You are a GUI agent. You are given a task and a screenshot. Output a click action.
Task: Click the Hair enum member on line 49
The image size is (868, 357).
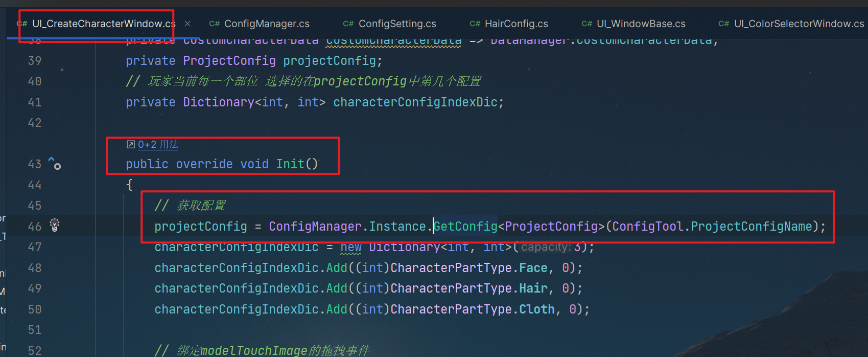(x=533, y=288)
